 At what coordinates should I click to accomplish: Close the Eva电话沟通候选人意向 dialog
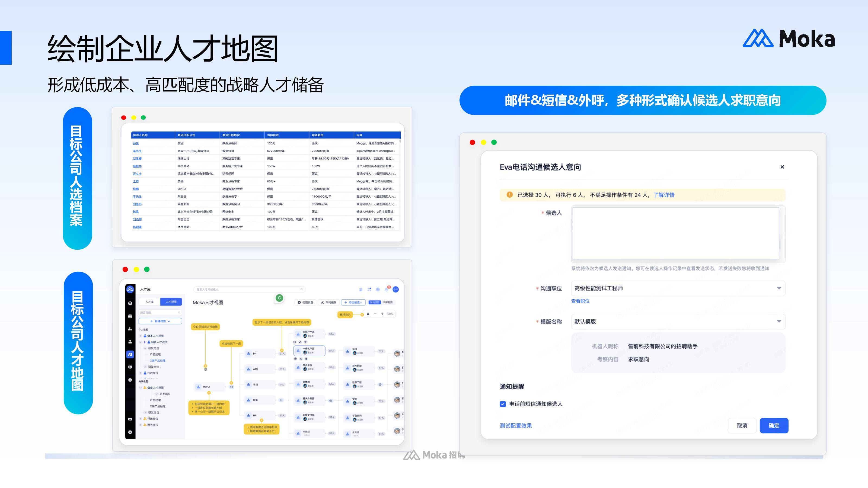click(782, 167)
